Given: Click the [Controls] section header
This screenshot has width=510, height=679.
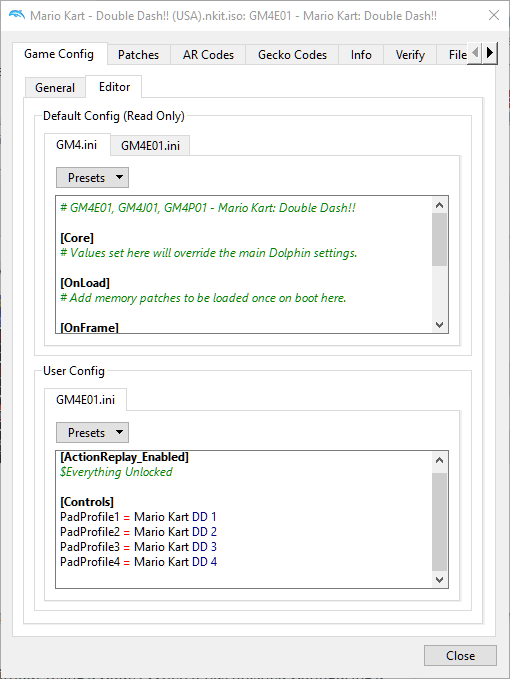Looking at the screenshot, I should coord(87,502).
